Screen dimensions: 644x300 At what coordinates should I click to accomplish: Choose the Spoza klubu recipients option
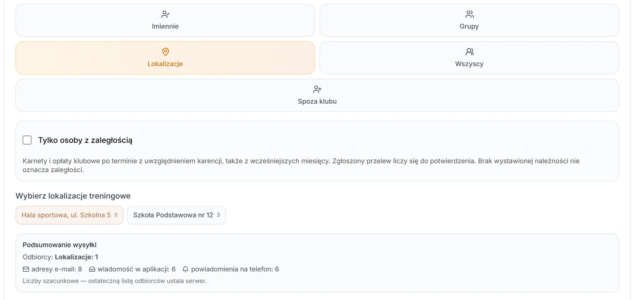tap(317, 95)
